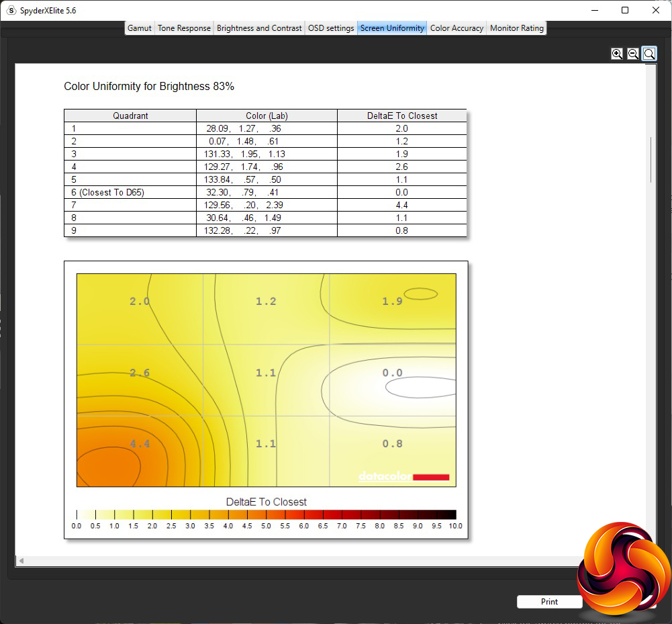Screen dimensions: 672x624
Task: Click Lab value 129.27, 1.74, .96
Action: click(x=244, y=167)
